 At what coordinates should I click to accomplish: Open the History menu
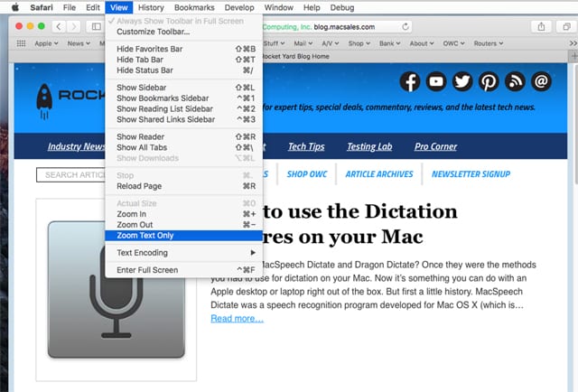[x=152, y=7]
